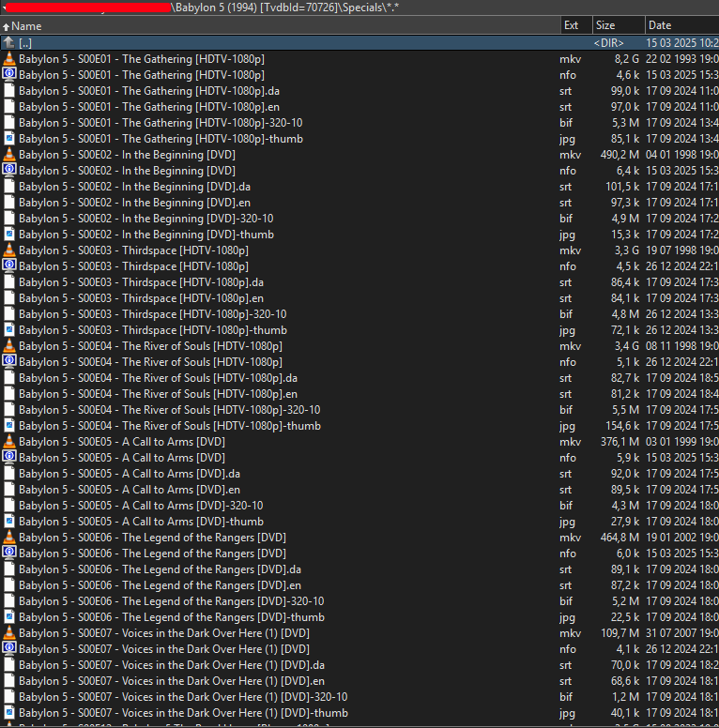Image resolution: width=719 pixels, height=728 pixels.
Task: Select River of Souls [HDTV-1080p].en subtitle
Action: (359, 394)
